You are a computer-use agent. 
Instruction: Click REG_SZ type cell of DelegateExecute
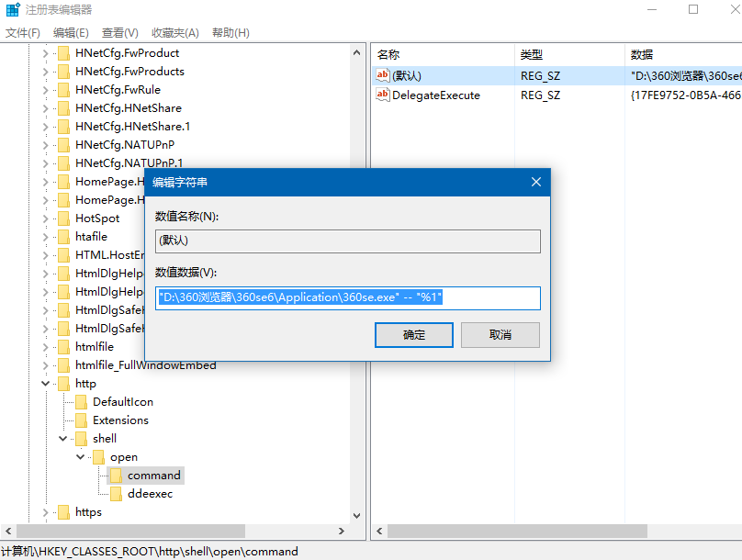540,95
